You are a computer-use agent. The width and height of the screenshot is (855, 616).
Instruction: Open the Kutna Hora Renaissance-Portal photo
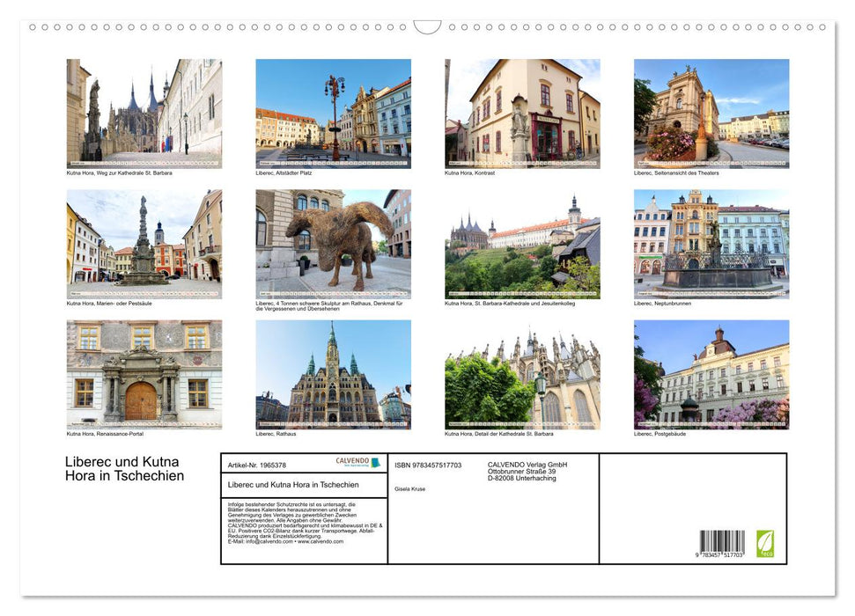[x=144, y=374]
